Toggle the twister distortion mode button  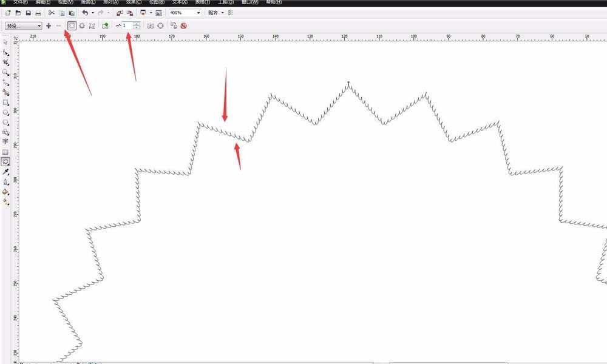click(92, 25)
